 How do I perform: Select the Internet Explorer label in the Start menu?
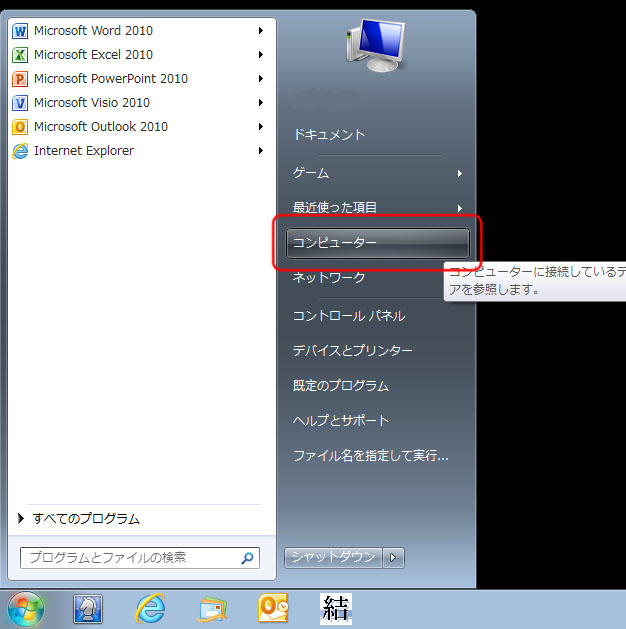(x=84, y=151)
